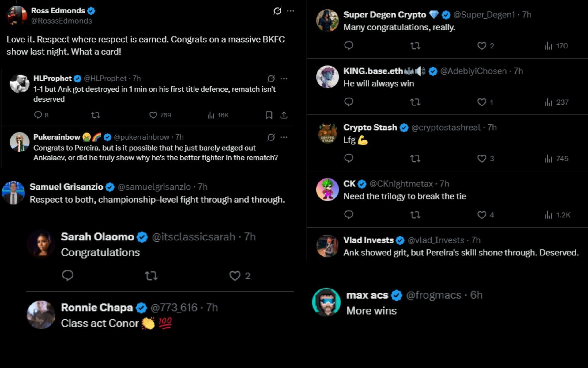The height and width of the screenshot is (368, 588).
Task: Open more options menu on HLProphet's reply
Action: [284, 79]
